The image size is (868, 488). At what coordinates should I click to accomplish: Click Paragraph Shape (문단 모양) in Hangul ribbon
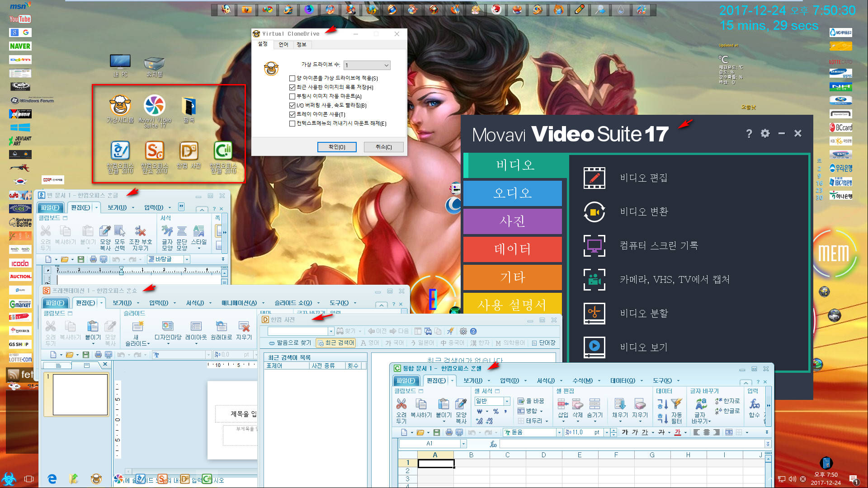coord(182,238)
